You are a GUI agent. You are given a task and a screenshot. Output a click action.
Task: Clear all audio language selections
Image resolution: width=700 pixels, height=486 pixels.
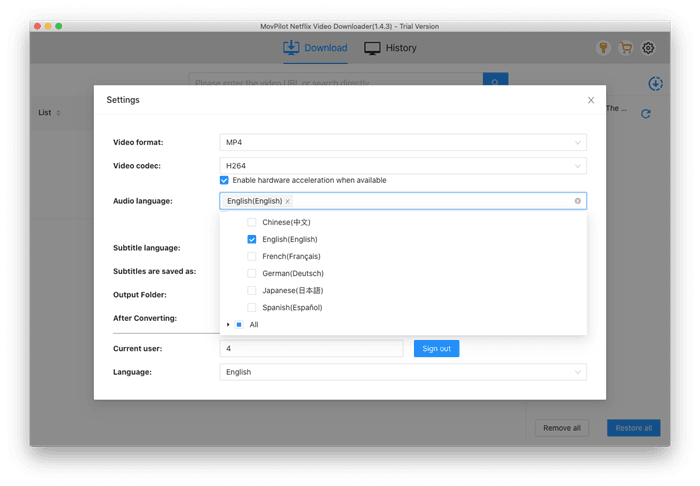tap(578, 201)
